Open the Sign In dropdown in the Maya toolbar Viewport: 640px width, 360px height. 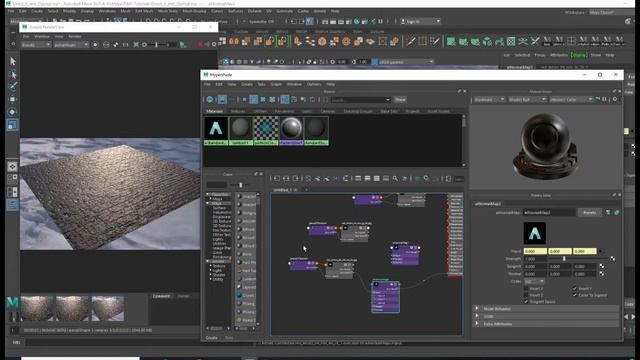[x=420, y=21]
